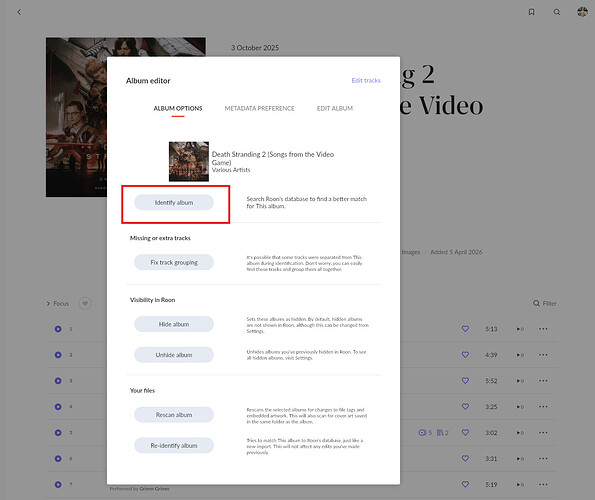Screen dimensions: 595x500
Task: Expand the Focus chevron
Action: click(48, 303)
